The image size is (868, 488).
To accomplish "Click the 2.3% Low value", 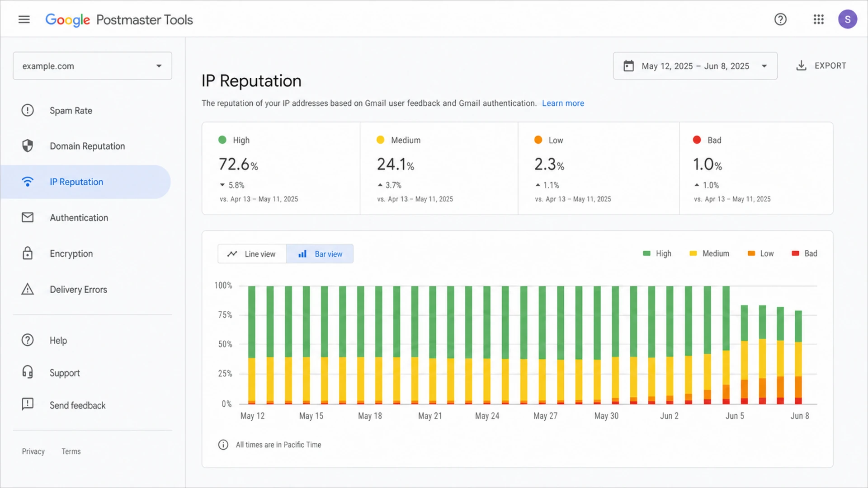I will coord(549,164).
